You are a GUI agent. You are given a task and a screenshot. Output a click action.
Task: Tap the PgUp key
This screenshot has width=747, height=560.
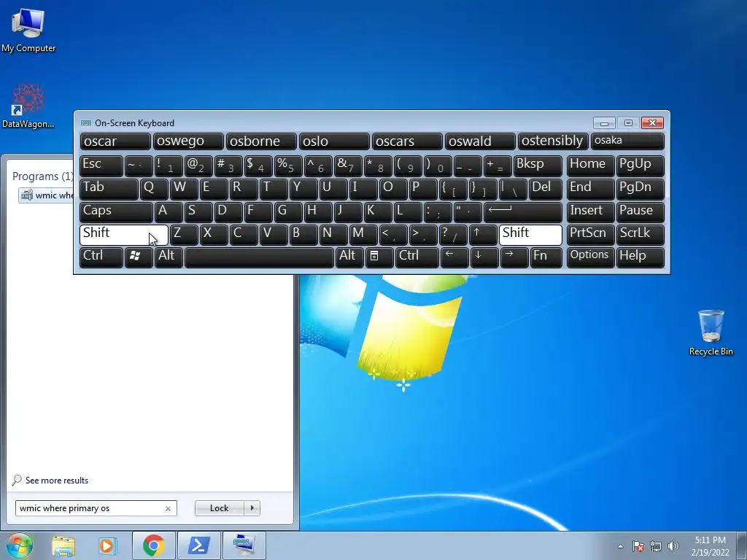point(640,166)
